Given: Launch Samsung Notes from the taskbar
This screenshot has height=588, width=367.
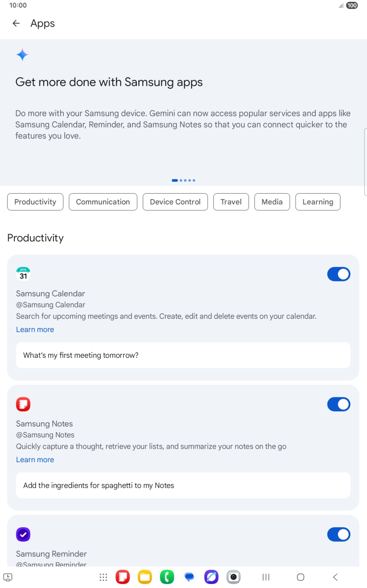Looking at the screenshot, I should coord(123,577).
